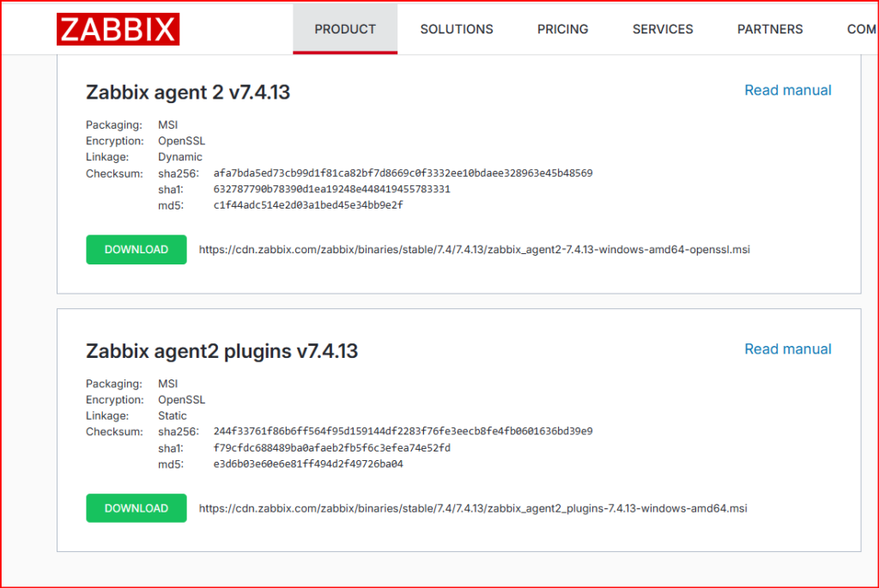Click the ZABBIX logo
879x588 pixels.
(x=118, y=29)
